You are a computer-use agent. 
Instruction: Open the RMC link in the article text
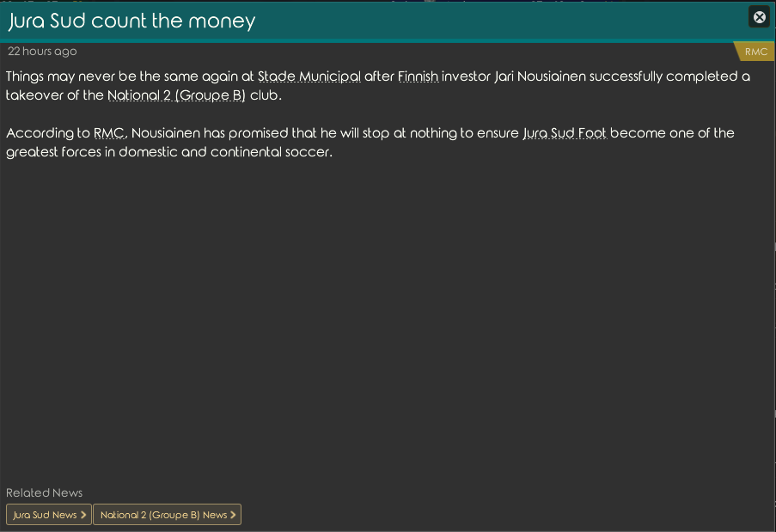coord(109,133)
